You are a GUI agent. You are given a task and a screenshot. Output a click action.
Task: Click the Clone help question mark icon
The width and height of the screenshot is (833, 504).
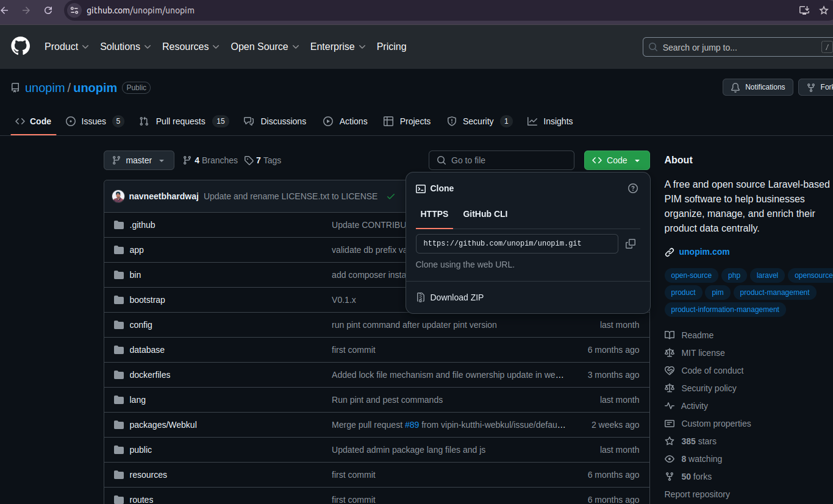[633, 188]
